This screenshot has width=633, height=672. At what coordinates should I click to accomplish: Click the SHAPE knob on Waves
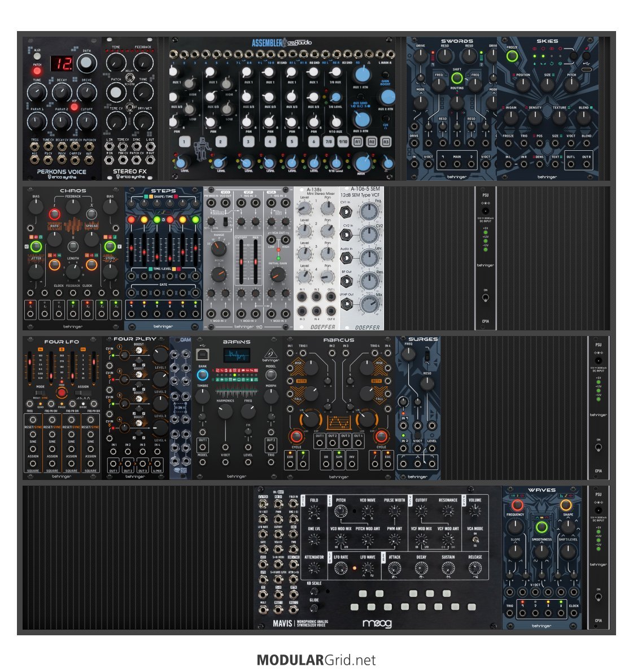point(568,527)
